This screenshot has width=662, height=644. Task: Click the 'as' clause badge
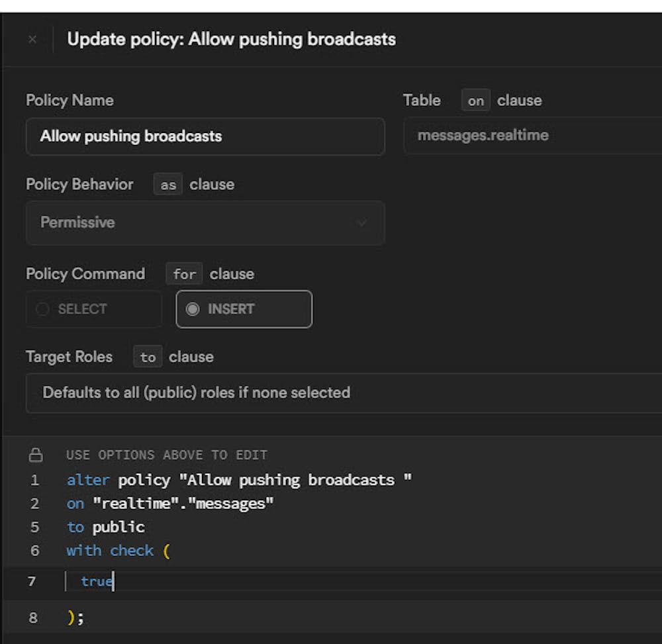(168, 185)
